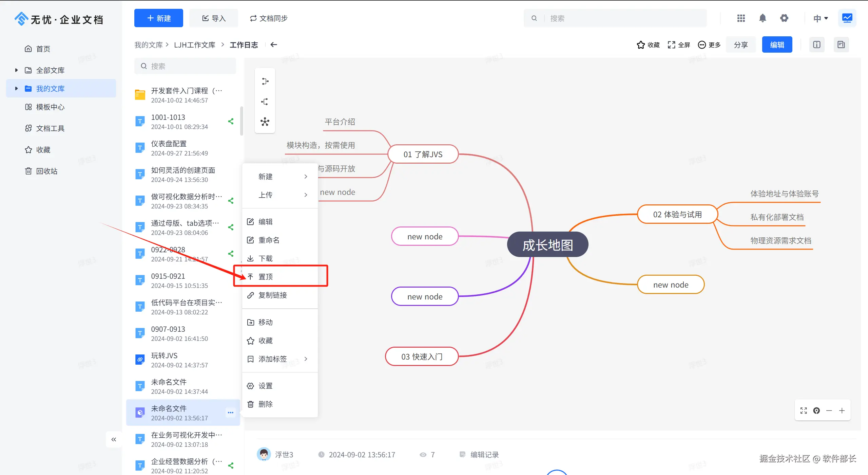The width and height of the screenshot is (868, 475).
Task: Click the blue 编辑 button
Action: (777, 45)
